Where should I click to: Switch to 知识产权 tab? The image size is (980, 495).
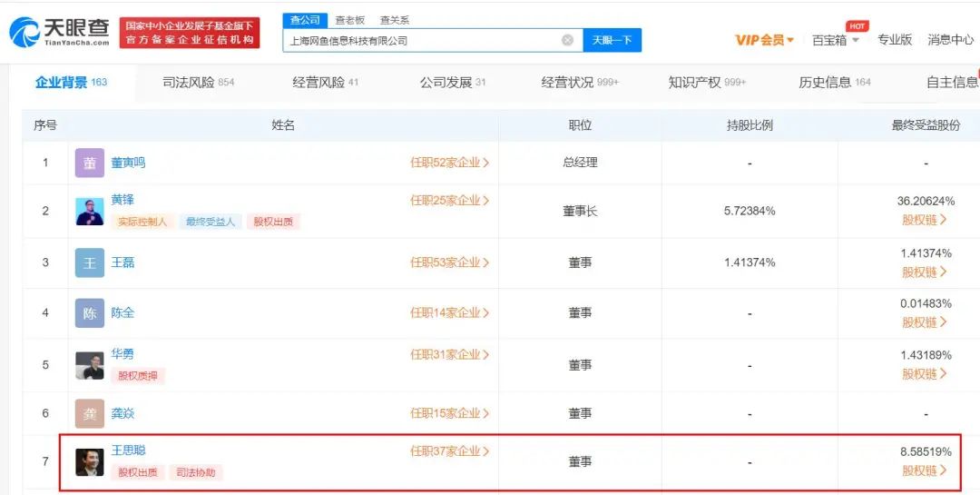click(707, 82)
